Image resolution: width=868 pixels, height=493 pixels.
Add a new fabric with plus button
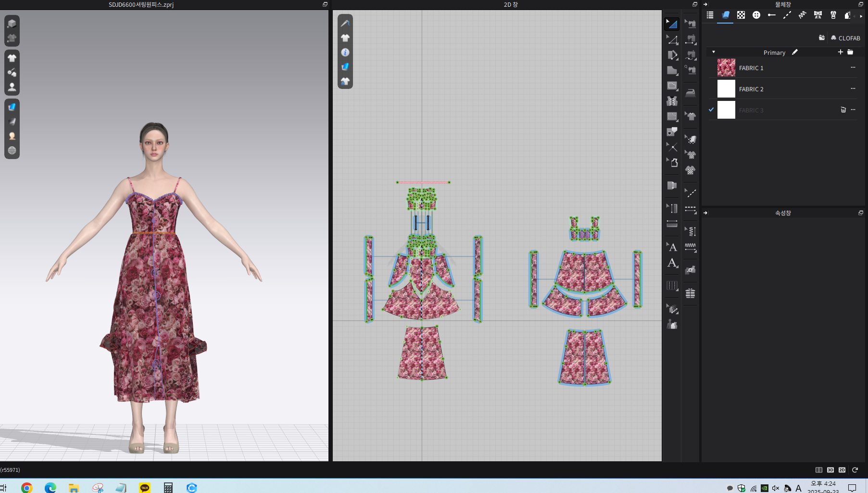(x=840, y=52)
